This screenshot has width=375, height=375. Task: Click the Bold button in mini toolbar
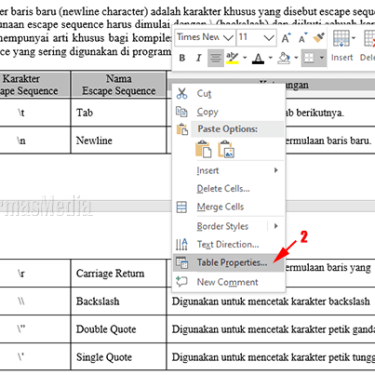(x=182, y=58)
